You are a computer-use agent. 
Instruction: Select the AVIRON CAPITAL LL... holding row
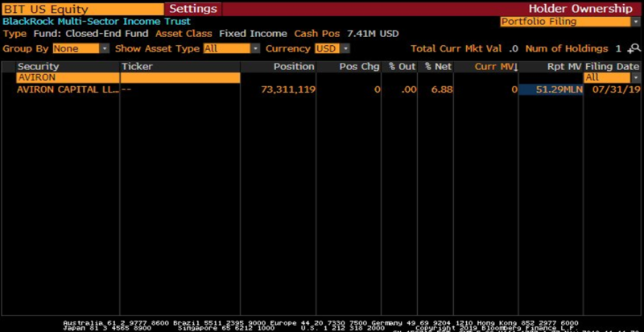[320, 89]
